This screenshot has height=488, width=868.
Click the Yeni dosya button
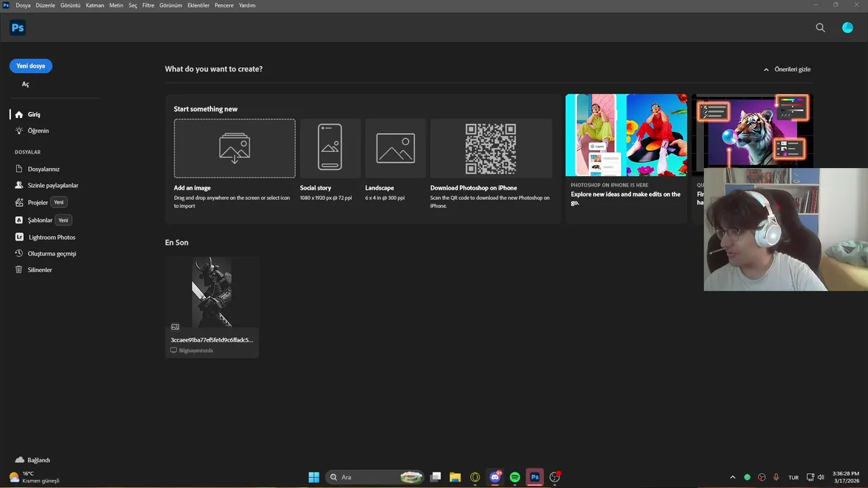tap(31, 66)
